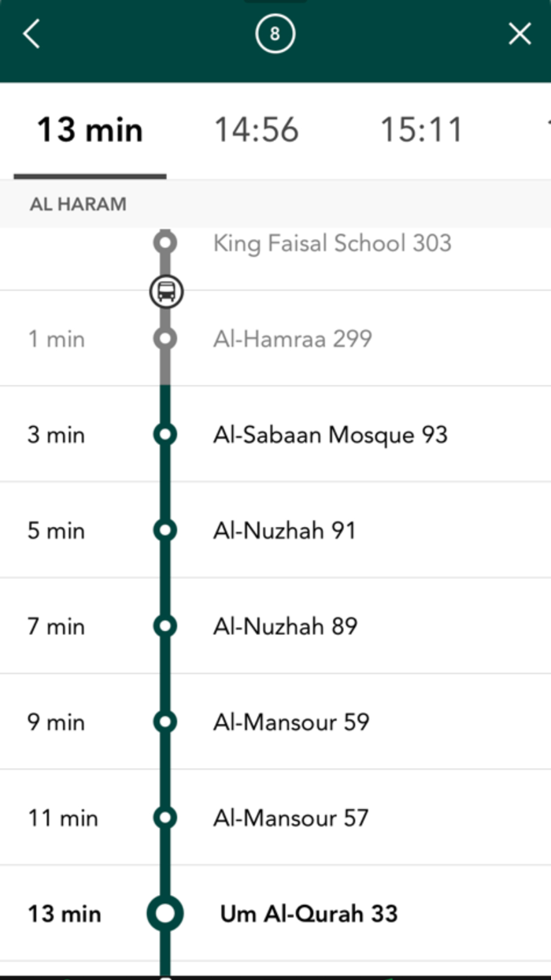
Task: Tap the back arrow in the header
Action: tap(31, 34)
